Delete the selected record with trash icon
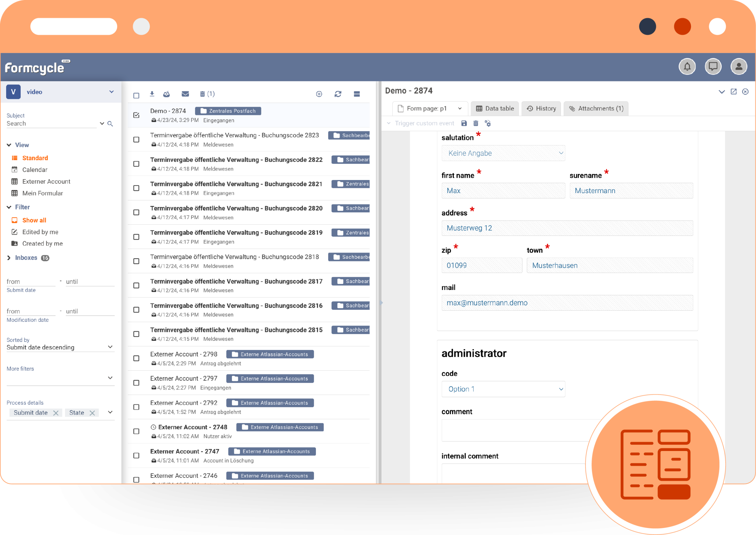This screenshot has width=756, height=535. (202, 94)
